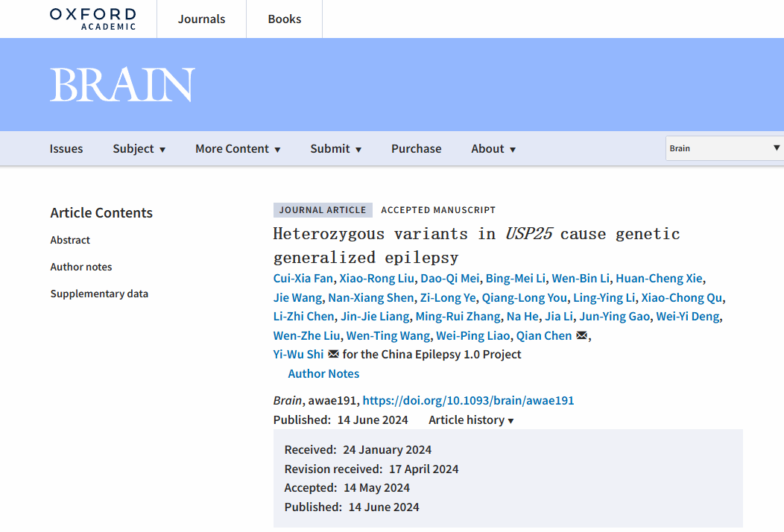Click author name Wei-Ping Liao
Screen dimensions: 784x532
(x=473, y=335)
